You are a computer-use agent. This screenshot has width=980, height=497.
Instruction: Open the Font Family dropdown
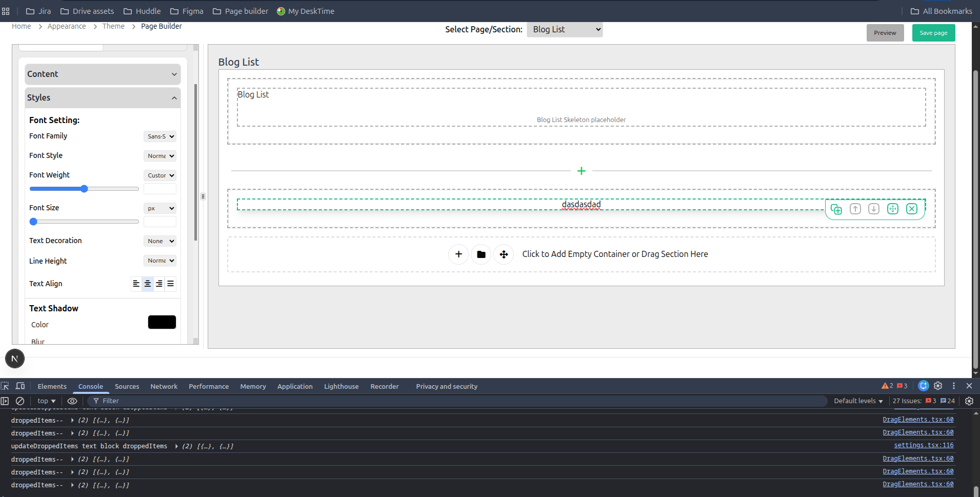click(160, 136)
